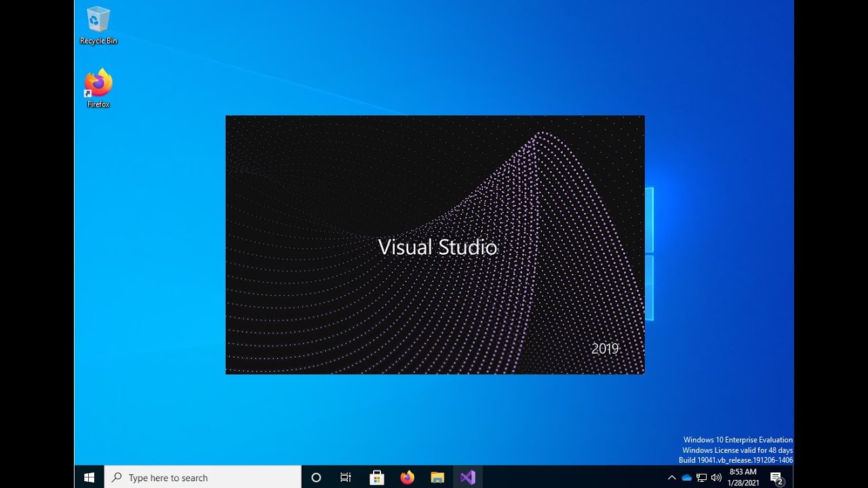Image resolution: width=868 pixels, height=488 pixels.
Task: Open the Windows Start menu
Action: click(89, 478)
